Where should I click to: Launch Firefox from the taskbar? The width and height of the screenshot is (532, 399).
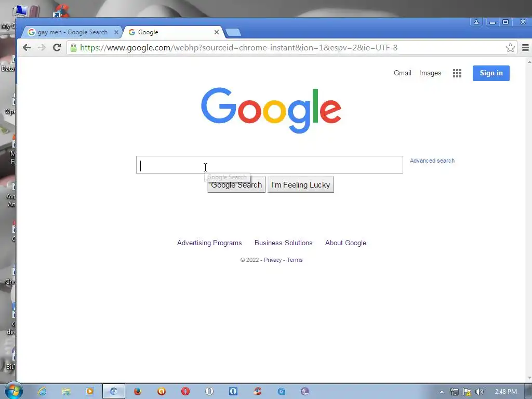click(x=137, y=392)
